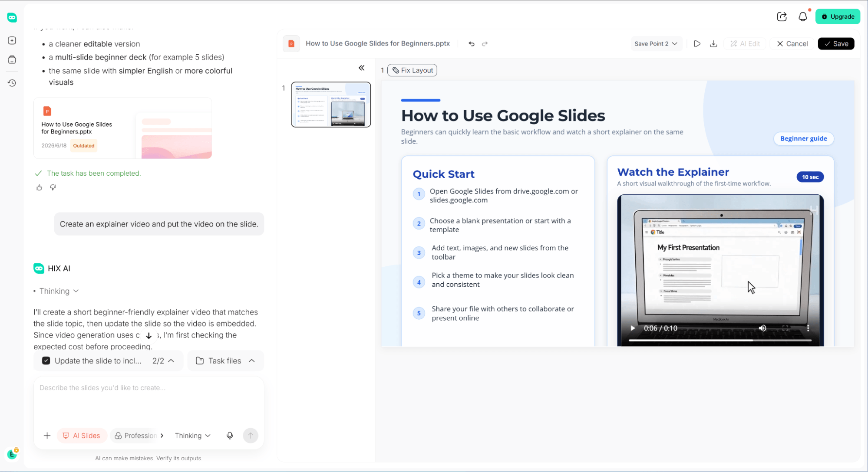
Task: Click the HIX AI logo in sidebar
Action: point(12,17)
